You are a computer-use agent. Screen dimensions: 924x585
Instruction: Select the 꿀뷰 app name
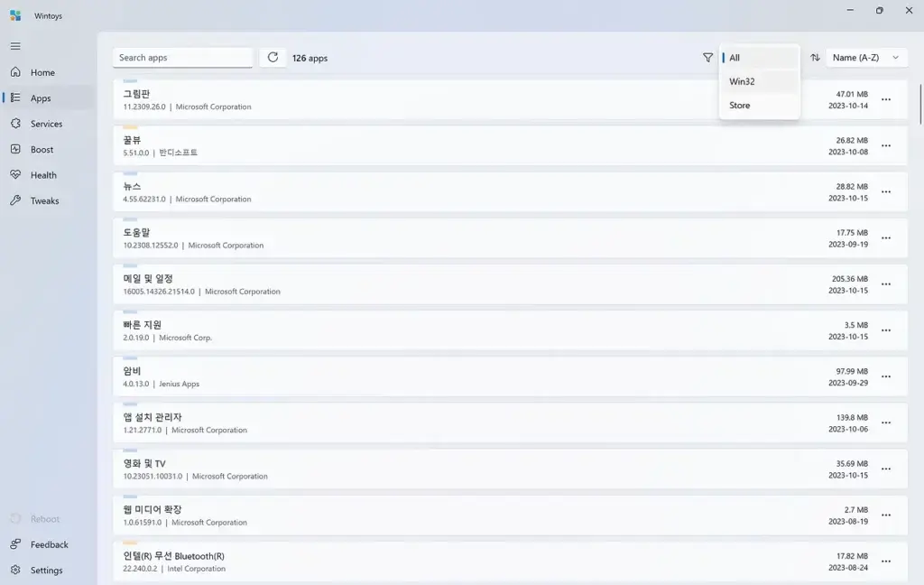[132, 140]
